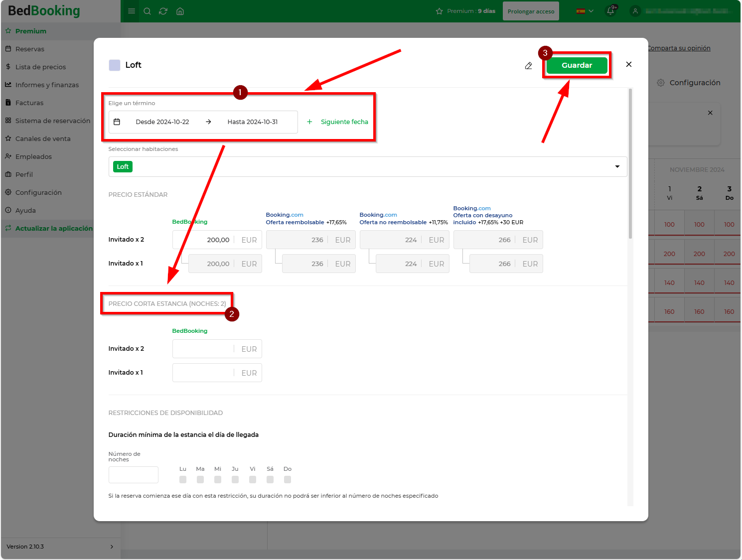Click the Oferta no reembolsable 224 field for Invitado x 2
Viewport: 742px width, 560px height.
point(404,240)
